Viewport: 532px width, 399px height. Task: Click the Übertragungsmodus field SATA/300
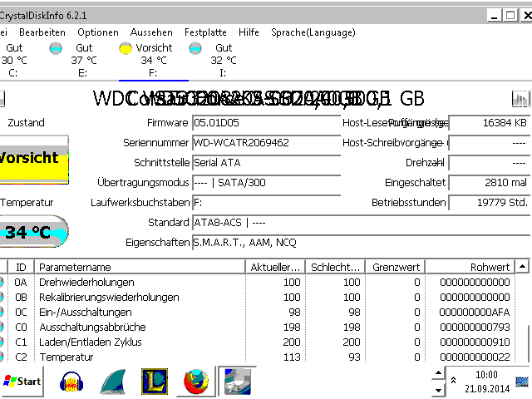266,183
